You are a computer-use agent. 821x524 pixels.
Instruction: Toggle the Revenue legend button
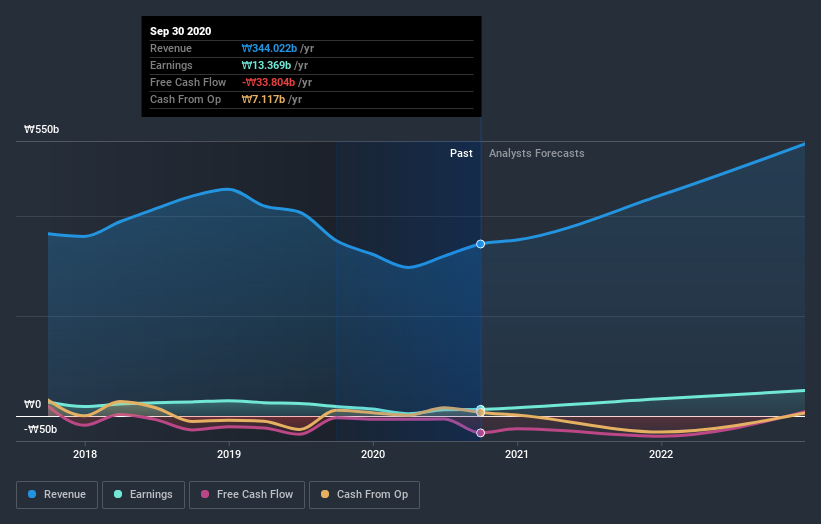(x=57, y=495)
